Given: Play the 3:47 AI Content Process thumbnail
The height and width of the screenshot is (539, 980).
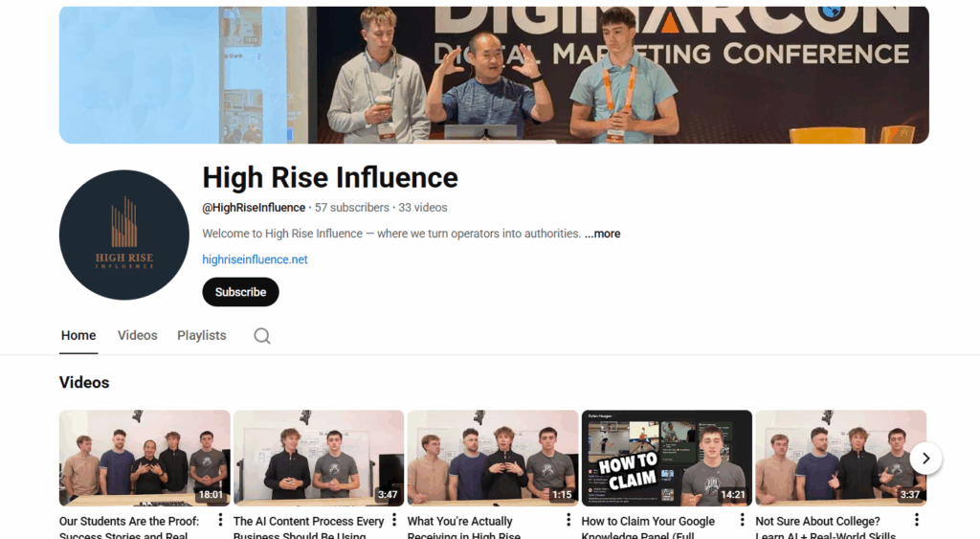Looking at the screenshot, I should (x=319, y=458).
